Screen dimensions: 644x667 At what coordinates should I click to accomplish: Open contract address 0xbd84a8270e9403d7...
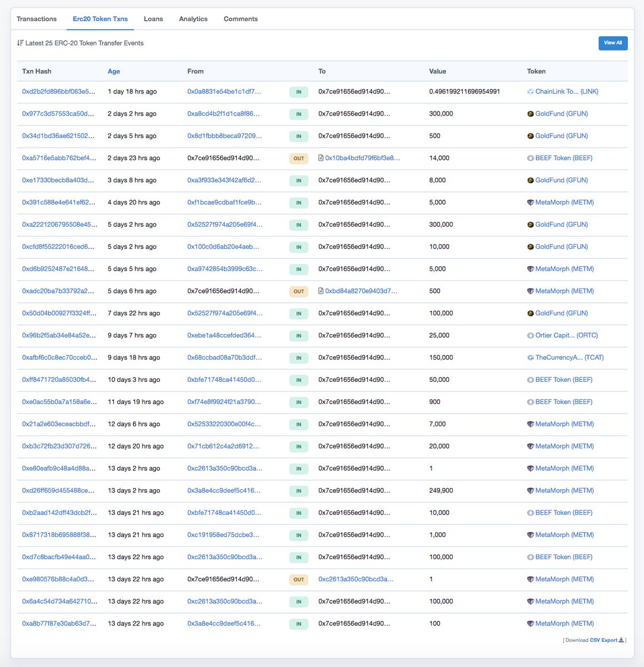tap(361, 291)
